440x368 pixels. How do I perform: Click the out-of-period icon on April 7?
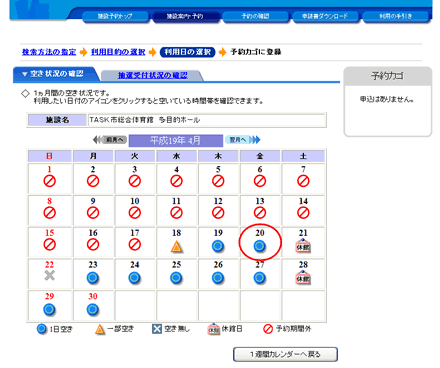[x=303, y=181]
